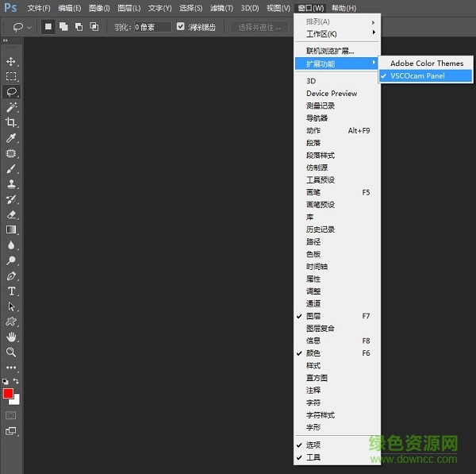Open the Lasso tool preset dropdown
Viewport: 476px width, 474px height.
click(21, 26)
